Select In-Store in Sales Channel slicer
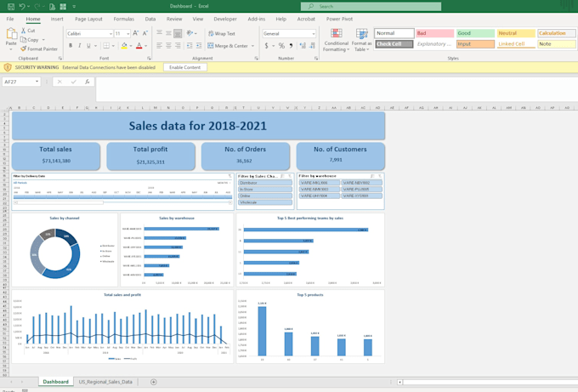The width and height of the screenshot is (578, 392). pos(265,189)
